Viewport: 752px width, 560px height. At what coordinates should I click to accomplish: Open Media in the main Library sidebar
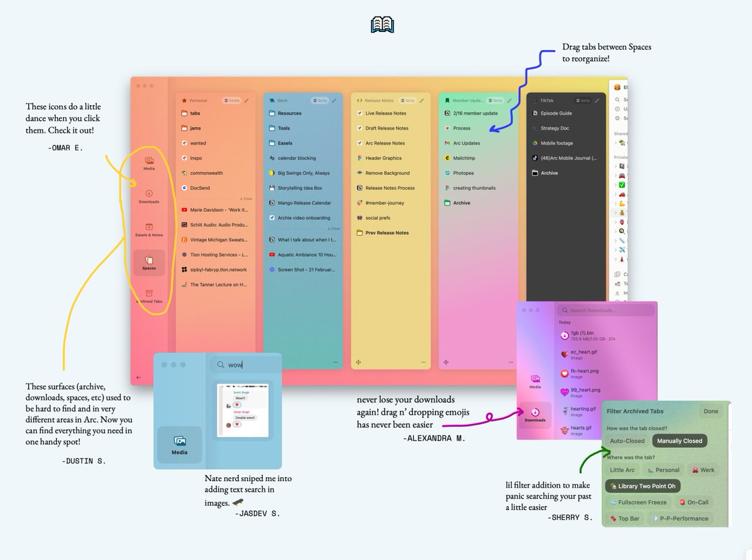tap(149, 163)
